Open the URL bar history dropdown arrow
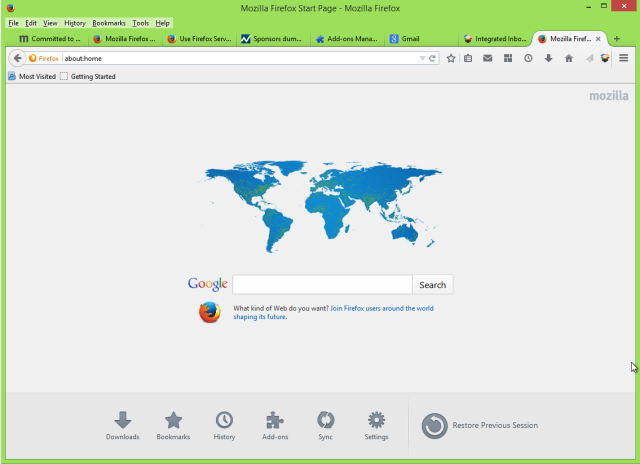 pyautogui.click(x=422, y=58)
